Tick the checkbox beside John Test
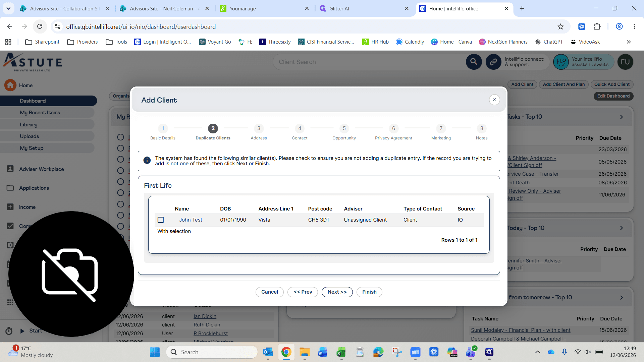The image size is (644, 362). pyautogui.click(x=161, y=220)
